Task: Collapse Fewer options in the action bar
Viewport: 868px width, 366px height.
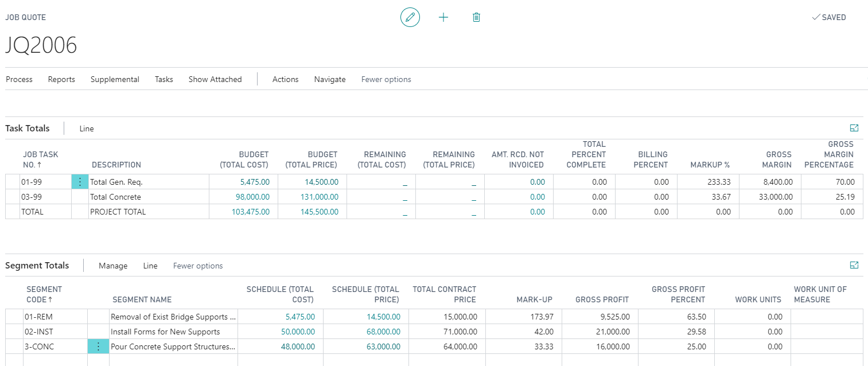Action: (386, 79)
